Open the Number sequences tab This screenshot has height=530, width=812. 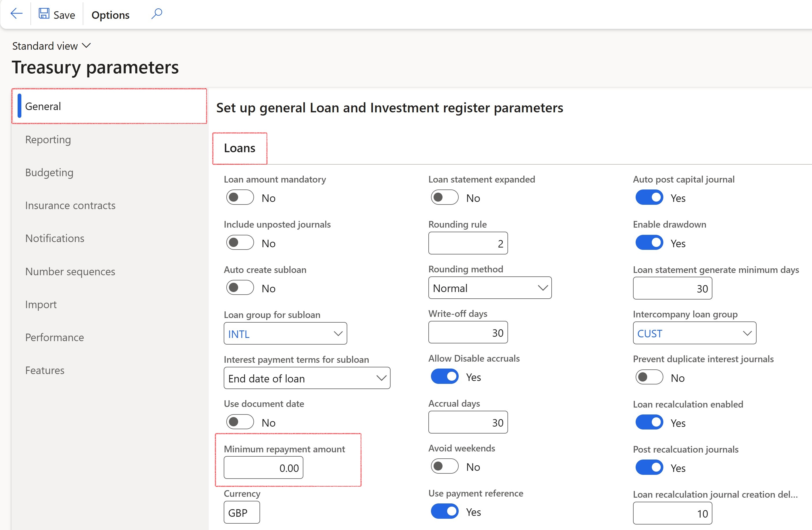[x=70, y=272]
